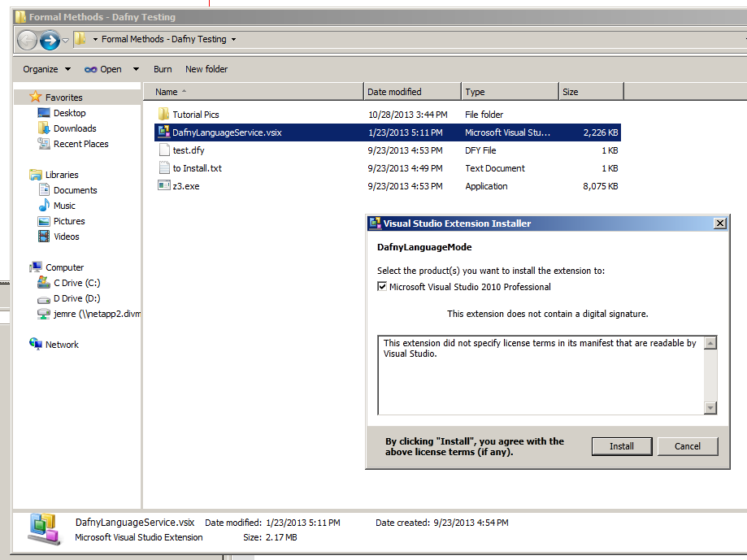
Task: Close the Visual Studio Extension Installer dialog
Action: [x=720, y=223]
